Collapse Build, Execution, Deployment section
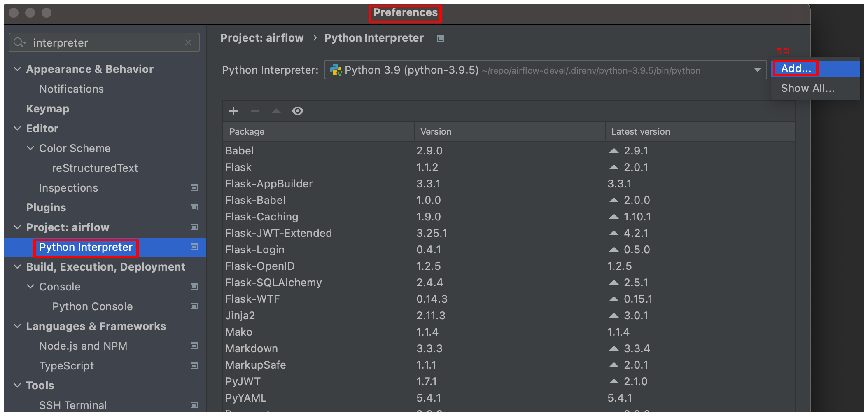Viewport: 868px width, 416px height. (x=17, y=266)
